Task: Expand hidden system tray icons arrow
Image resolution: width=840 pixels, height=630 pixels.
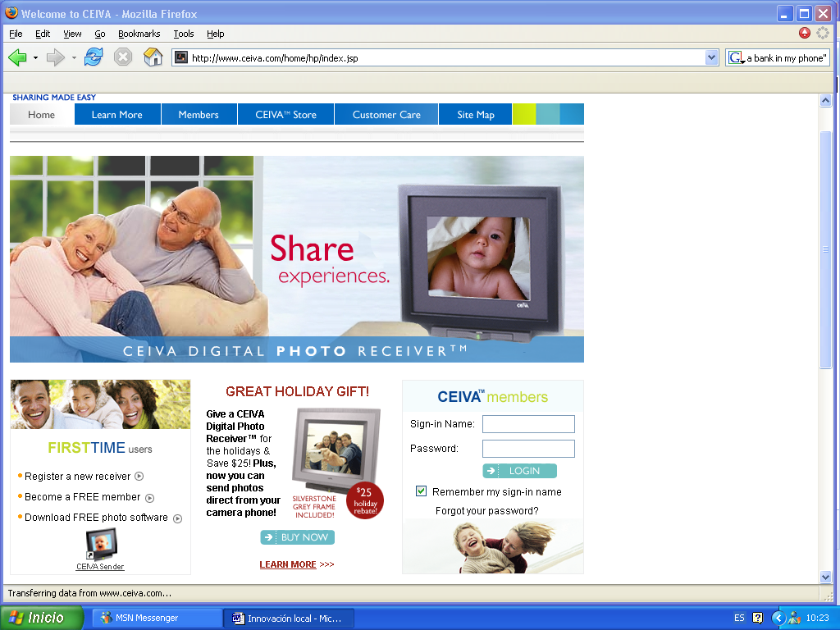Action: tap(778, 619)
